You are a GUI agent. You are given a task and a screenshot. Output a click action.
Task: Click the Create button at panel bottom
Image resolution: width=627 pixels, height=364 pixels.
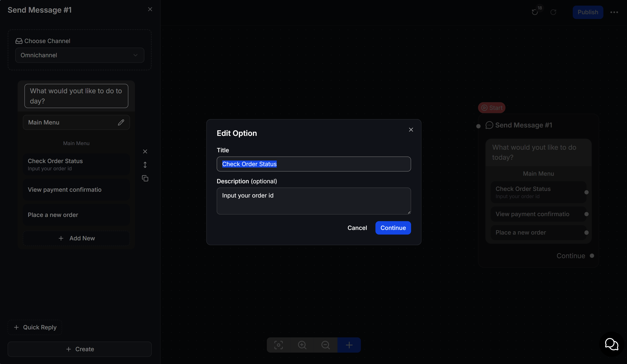click(80, 349)
